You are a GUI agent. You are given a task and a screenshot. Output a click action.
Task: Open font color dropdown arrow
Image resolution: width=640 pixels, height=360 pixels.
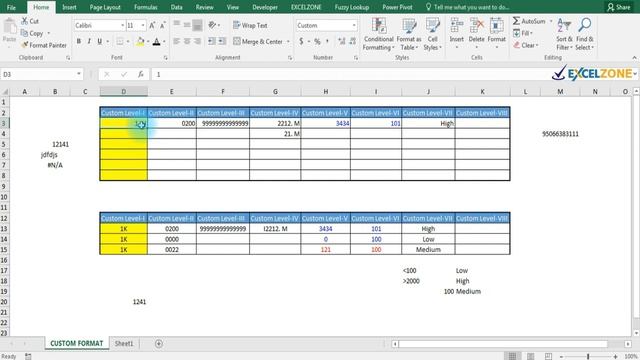[x=164, y=42]
